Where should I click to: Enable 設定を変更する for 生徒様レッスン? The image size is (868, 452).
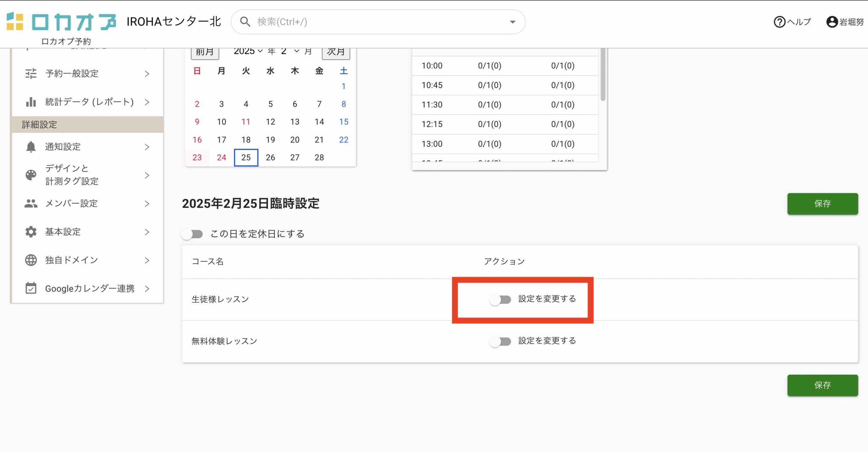click(500, 300)
